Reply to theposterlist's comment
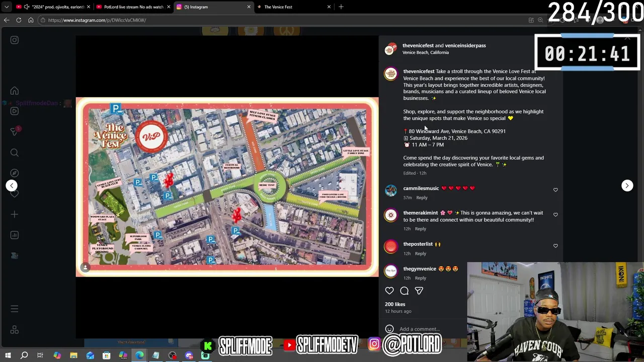The height and width of the screenshot is (362, 644). (x=420, y=253)
